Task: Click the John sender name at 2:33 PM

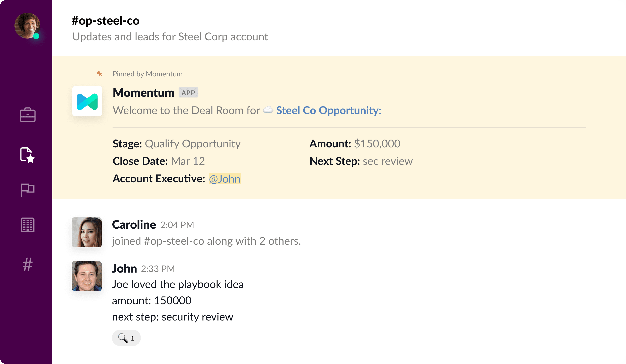Action: pyautogui.click(x=124, y=268)
